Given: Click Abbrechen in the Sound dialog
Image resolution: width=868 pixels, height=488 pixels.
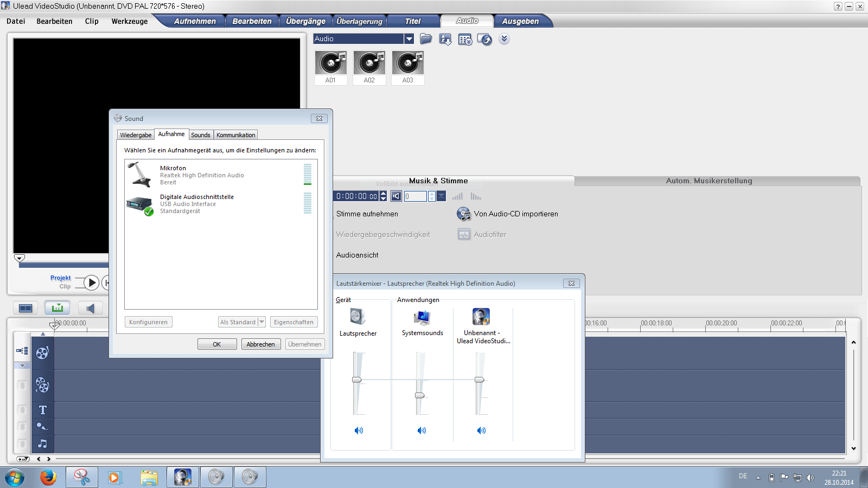Looking at the screenshot, I should (x=261, y=344).
